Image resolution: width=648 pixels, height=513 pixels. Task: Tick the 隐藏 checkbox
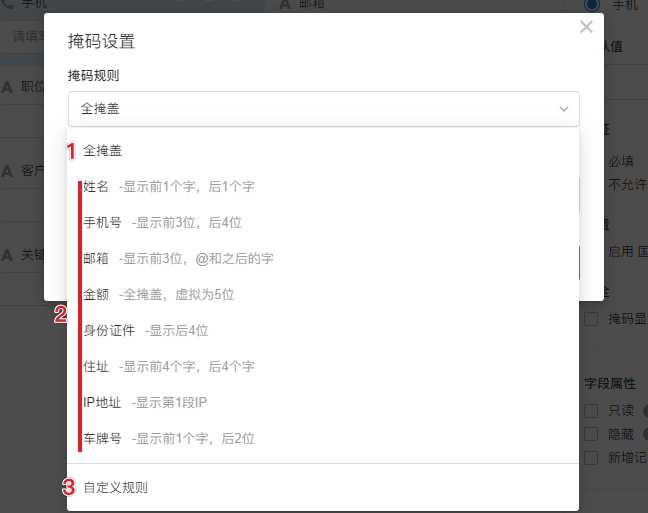pyautogui.click(x=591, y=434)
